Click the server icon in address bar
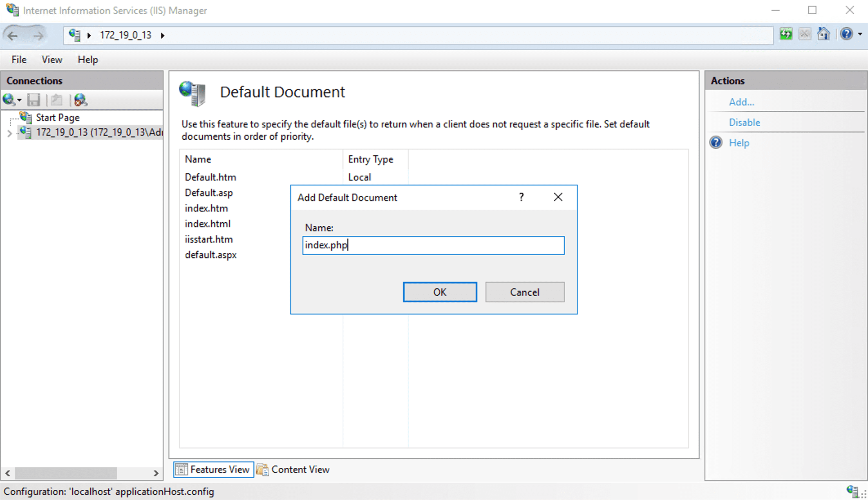868x500 pixels. [x=74, y=35]
